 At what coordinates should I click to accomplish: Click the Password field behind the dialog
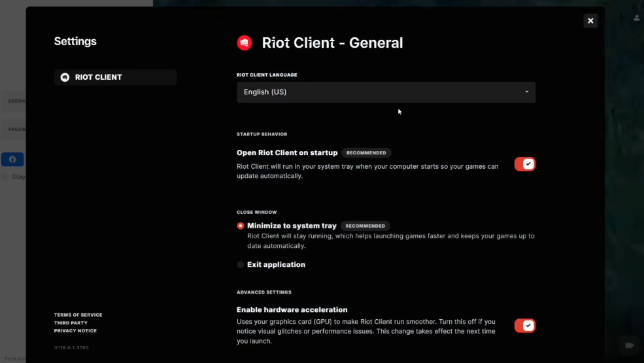pos(13,130)
